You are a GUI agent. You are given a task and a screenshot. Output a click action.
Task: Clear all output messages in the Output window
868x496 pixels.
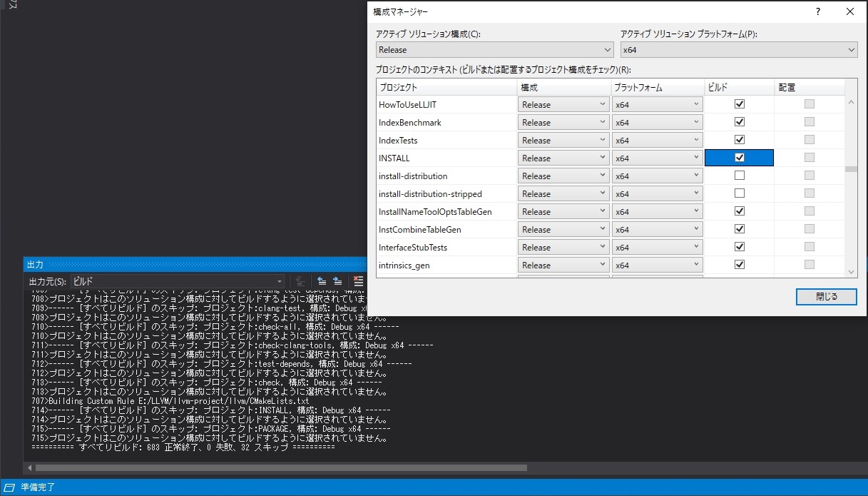pos(359,280)
